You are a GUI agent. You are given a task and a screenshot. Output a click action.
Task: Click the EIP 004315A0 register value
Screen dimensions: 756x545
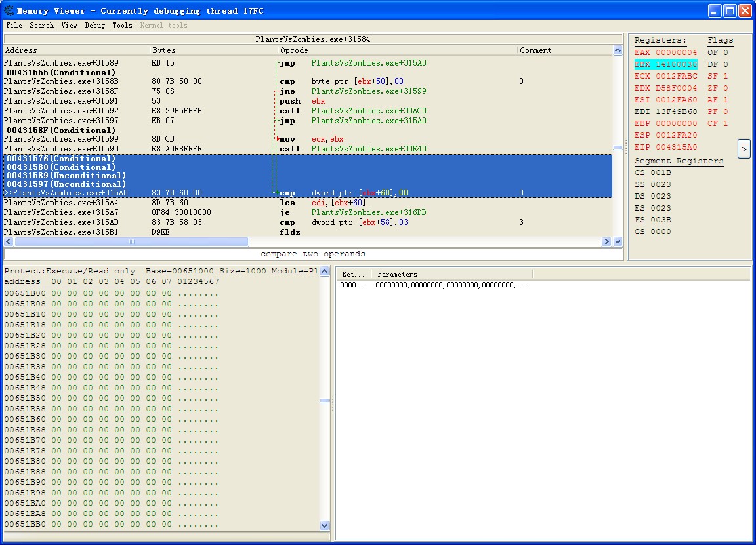click(x=665, y=147)
